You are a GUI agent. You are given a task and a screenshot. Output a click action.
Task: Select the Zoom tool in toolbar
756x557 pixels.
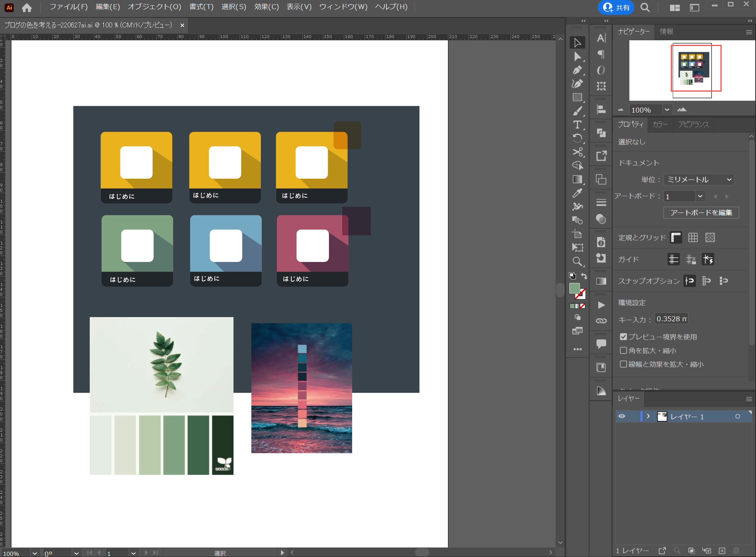[x=577, y=262]
